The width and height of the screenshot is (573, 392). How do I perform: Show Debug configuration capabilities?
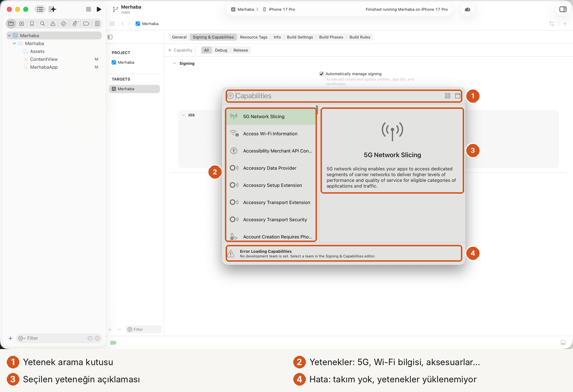221,50
